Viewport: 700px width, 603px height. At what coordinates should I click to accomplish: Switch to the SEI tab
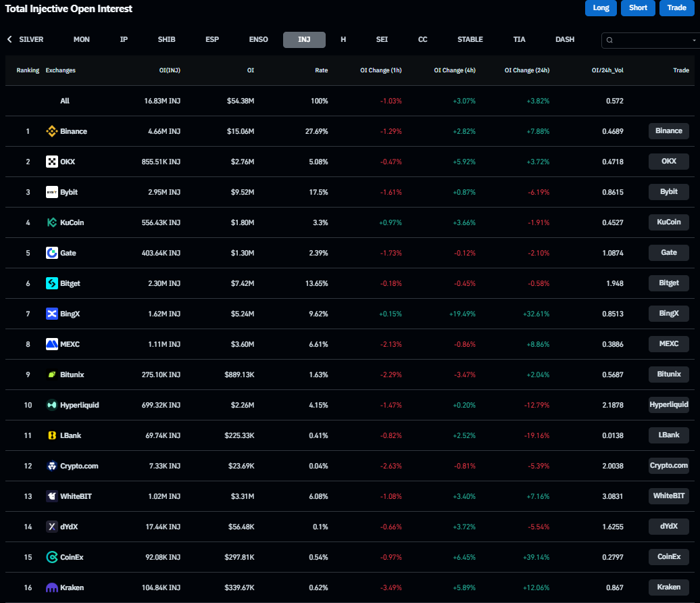[x=382, y=39]
